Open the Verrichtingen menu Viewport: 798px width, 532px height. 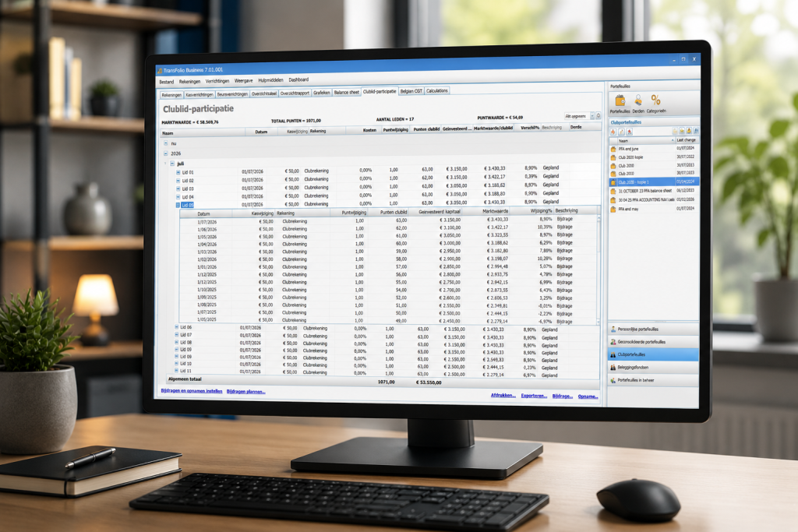[217, 81]
